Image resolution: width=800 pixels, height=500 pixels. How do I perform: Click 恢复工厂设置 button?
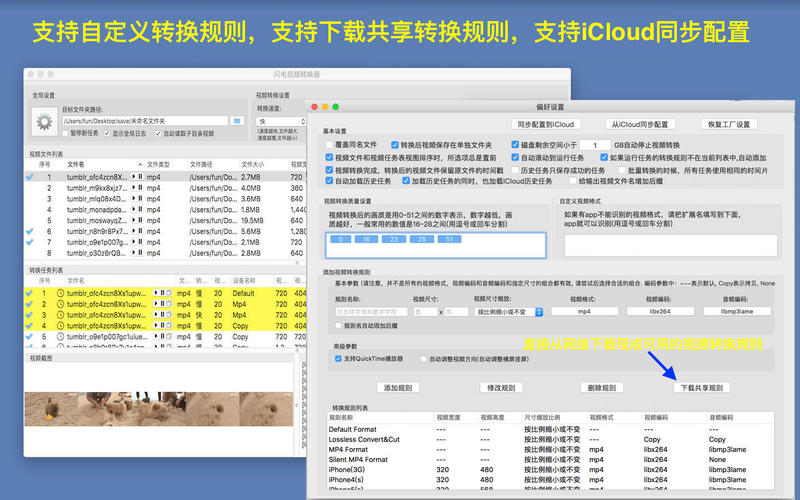pos(729,124)
